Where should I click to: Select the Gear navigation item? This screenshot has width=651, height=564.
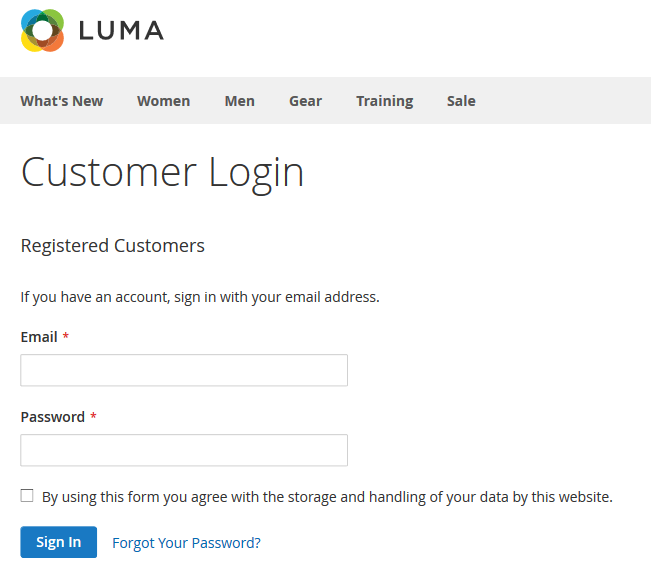click(x=306, y=101)
